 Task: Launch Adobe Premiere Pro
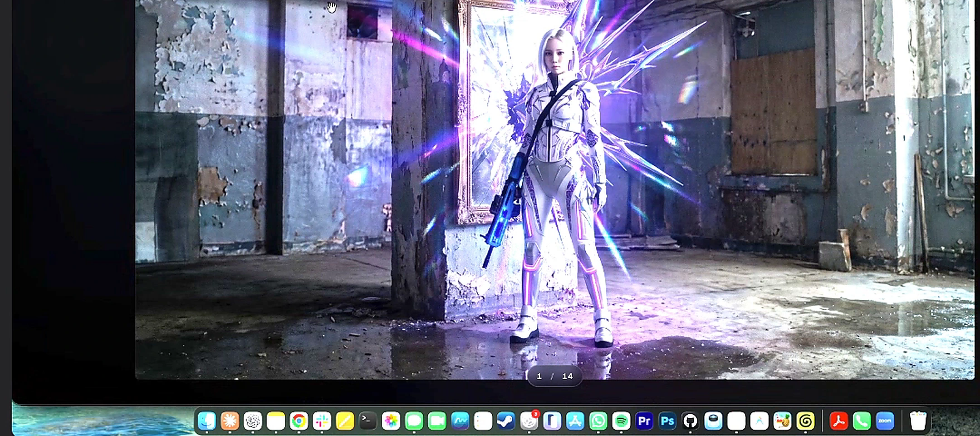(644, 421)
